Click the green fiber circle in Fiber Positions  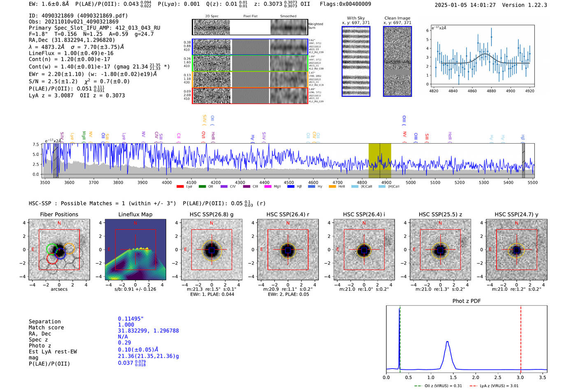[x=51, y=249]
